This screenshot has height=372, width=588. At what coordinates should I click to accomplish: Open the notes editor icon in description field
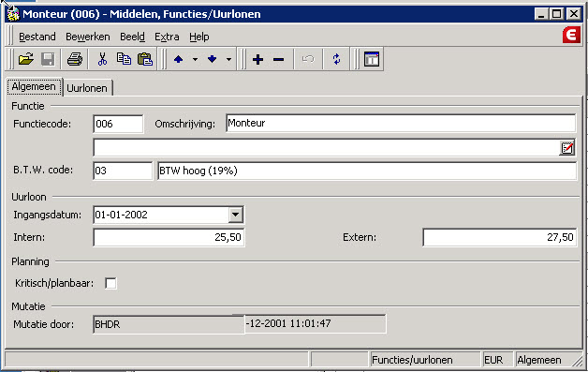pos(567,148)
